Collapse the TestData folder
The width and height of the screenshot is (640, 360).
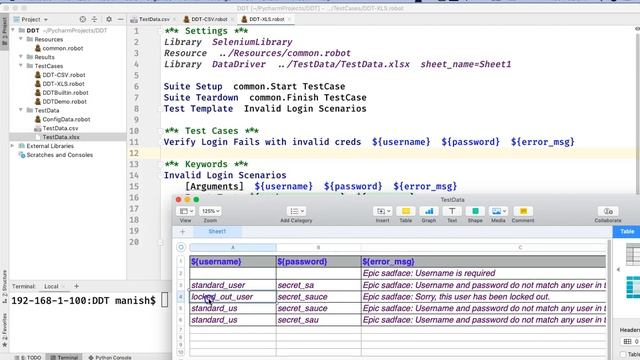[21, 110]
